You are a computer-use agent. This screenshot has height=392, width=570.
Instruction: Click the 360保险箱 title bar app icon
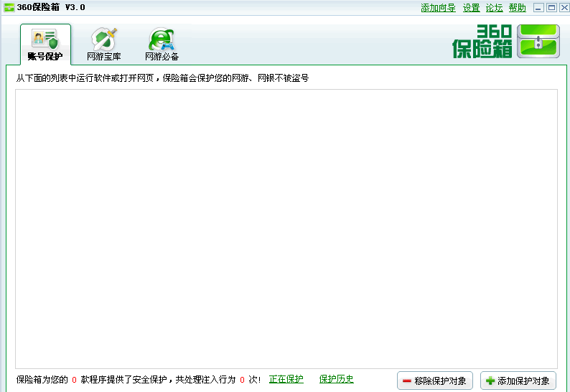coord(9,8)
